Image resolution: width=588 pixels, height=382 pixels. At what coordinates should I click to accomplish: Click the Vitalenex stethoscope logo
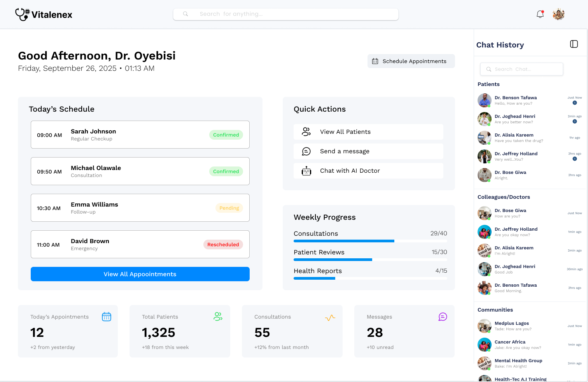[x=22, y=14]
